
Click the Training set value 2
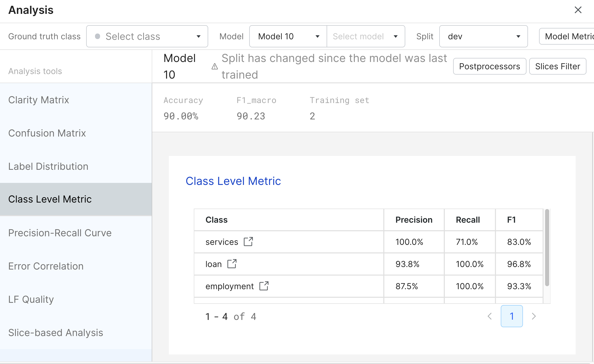pos(312,116)
